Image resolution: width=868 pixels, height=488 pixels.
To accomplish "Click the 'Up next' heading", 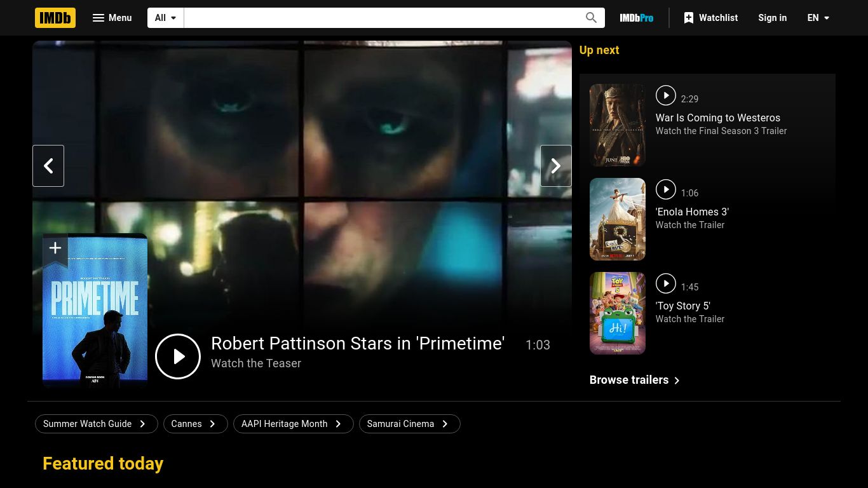I will (599, 50).
